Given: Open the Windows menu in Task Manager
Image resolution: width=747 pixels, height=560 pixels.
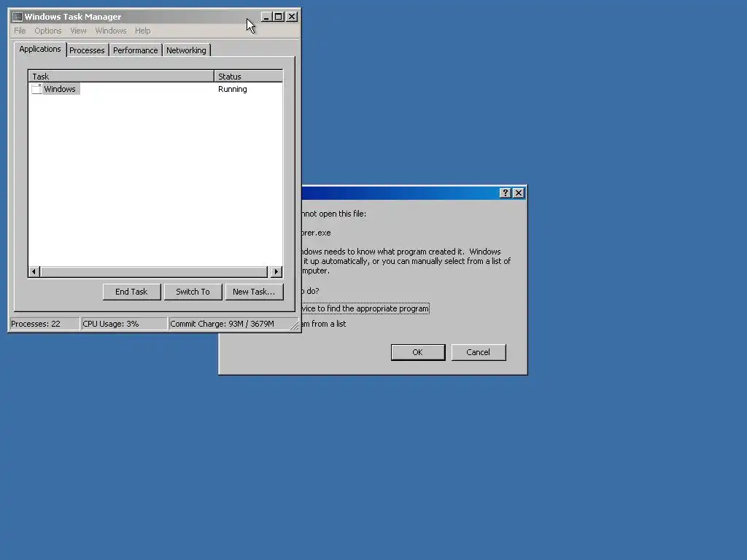Looking at the screenshot, I should coord(111,31).
